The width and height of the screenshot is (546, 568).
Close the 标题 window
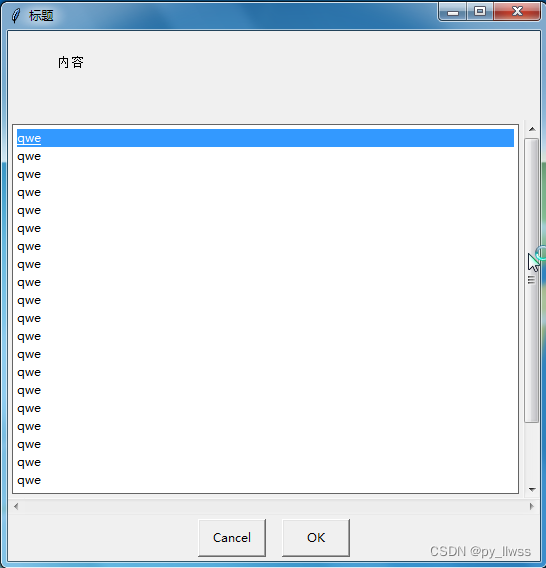click(517, 12)
